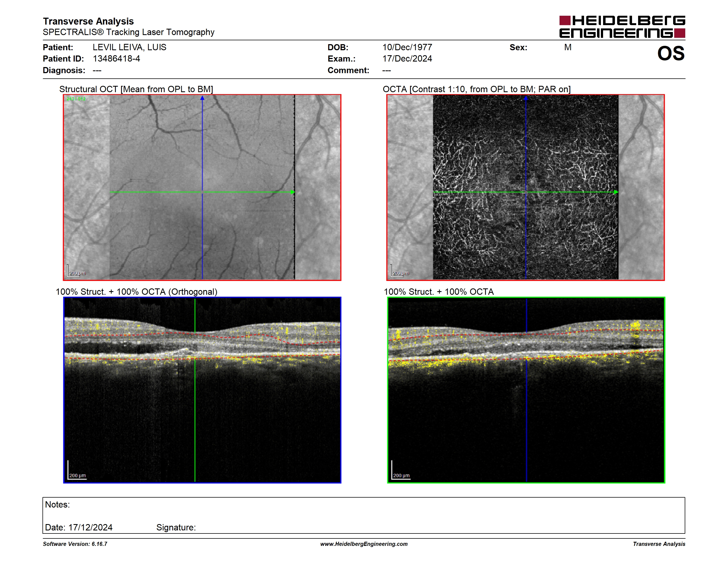Select the horizontal B-scan with green border
The height and width of the screenshot is (563, 728).
click(x=526, y=390)
